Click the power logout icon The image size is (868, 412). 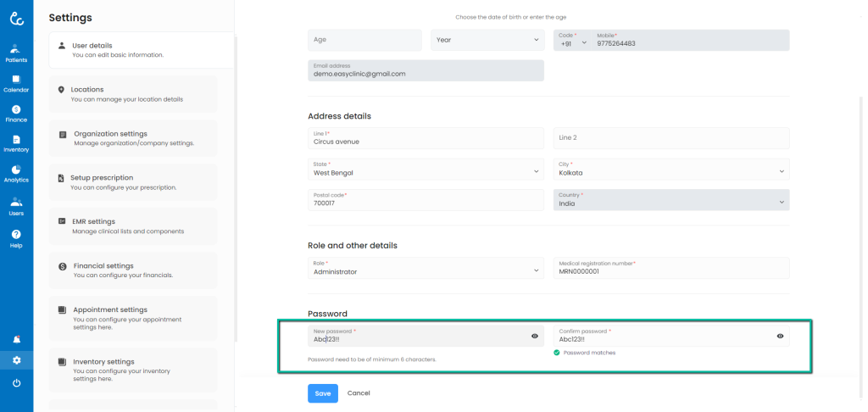point(16,383)
